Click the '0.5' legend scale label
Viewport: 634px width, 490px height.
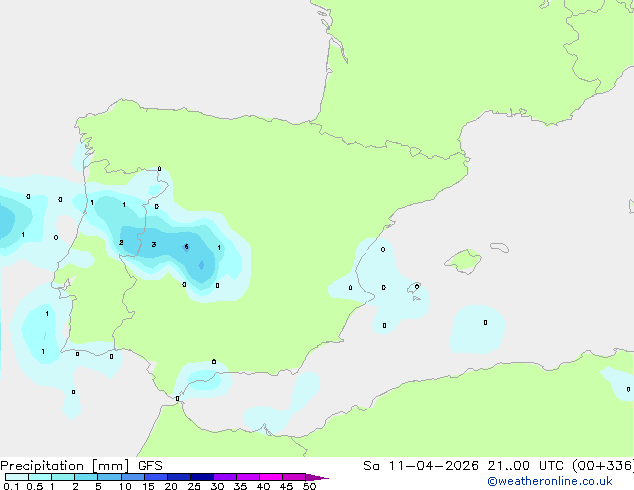pyautogui.click(x=35, y=486)
